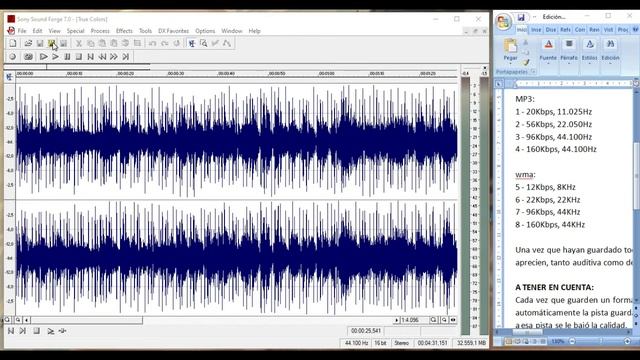
Task: Click the Stereo channels status field
Action: point(402,343)
